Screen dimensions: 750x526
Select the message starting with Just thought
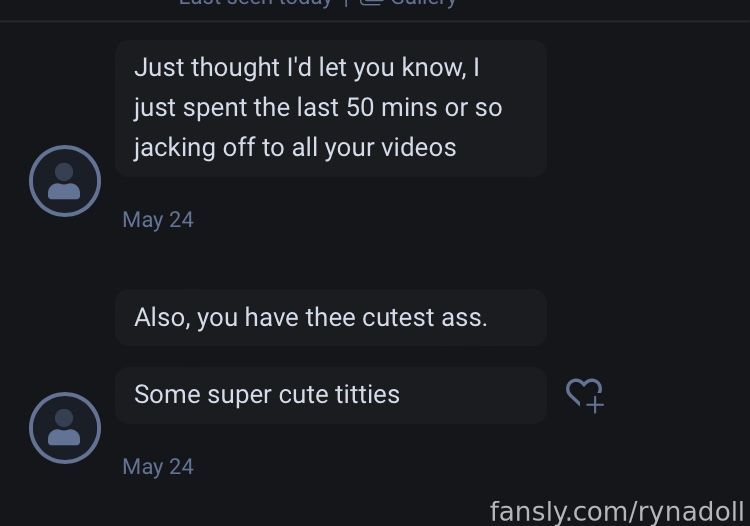pyautogui.click(x=331, y=109)
